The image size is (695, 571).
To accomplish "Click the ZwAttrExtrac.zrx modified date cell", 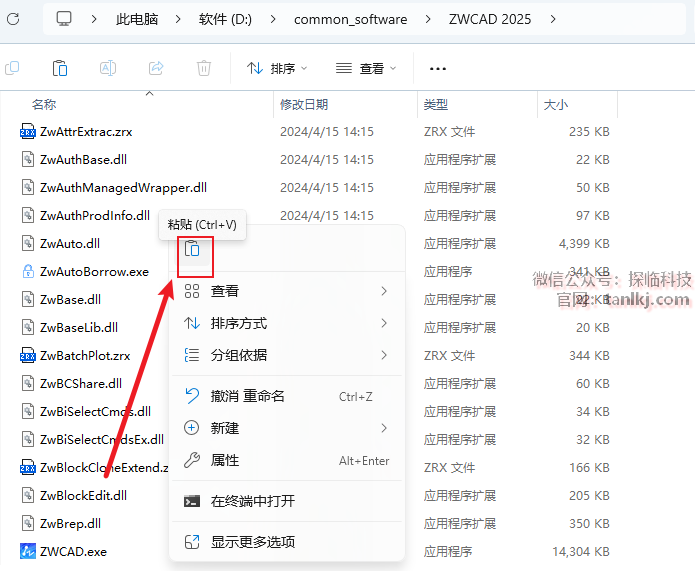I will 327,132.
